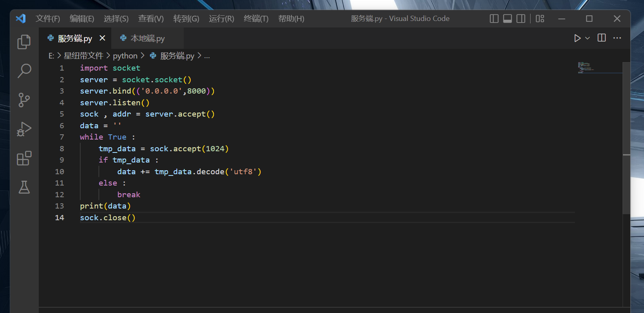Close the 服务端.py tab
The height and width of the screenshot is (313, 644).
[x=102, y=38]
